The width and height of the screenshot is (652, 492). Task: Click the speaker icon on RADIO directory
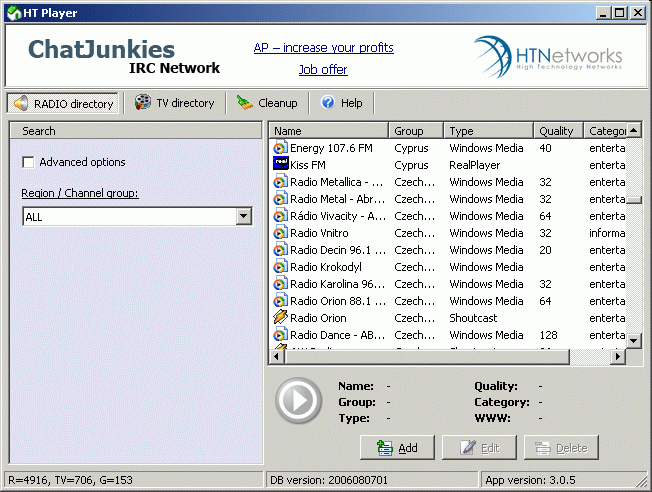pyautogui.click(x=21, y=103)
